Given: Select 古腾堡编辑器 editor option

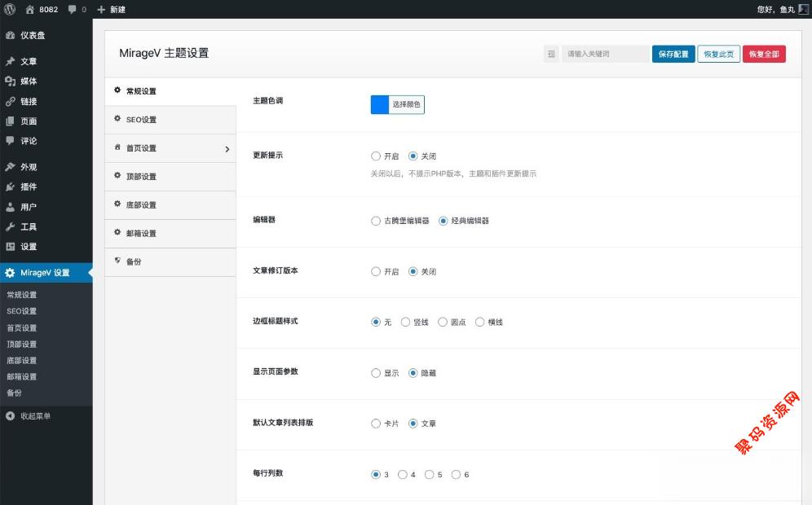Looking at the screenshot, I should pyautogui.click(x=376, y=221).
